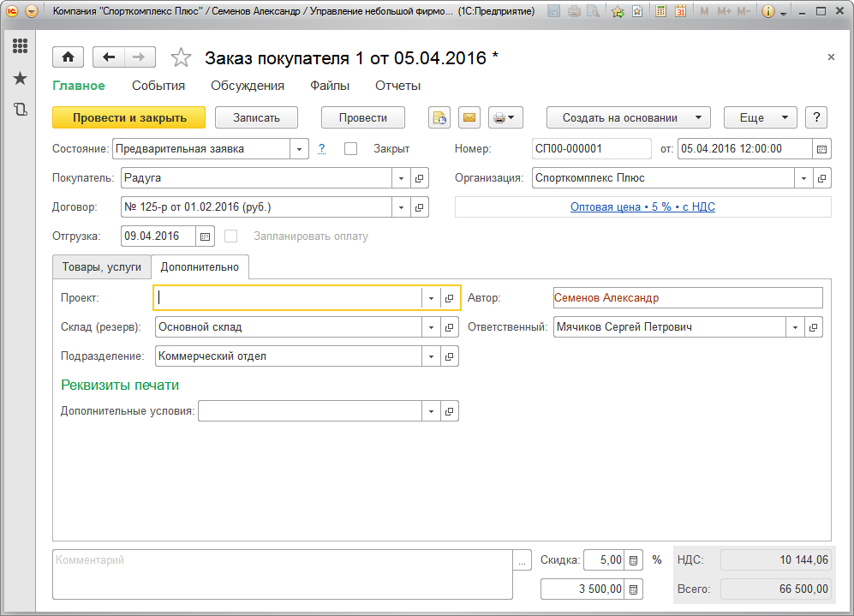Viewport: 854px width, 616px height.
Task: Expand Организация dropdown list
Action: pos(803,178)
